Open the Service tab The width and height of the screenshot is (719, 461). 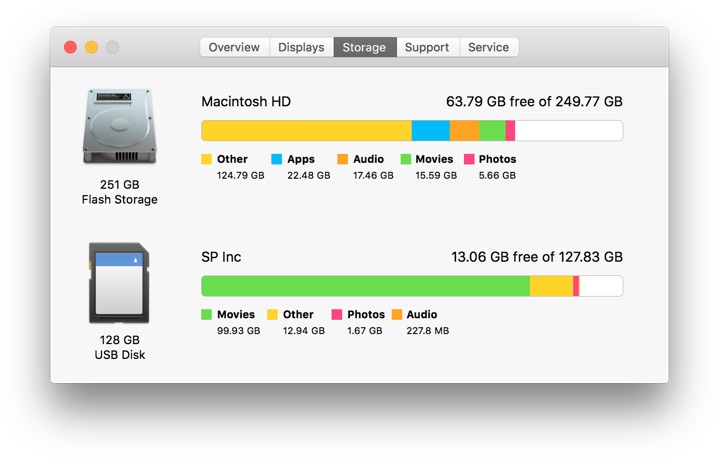click(488, 47)
